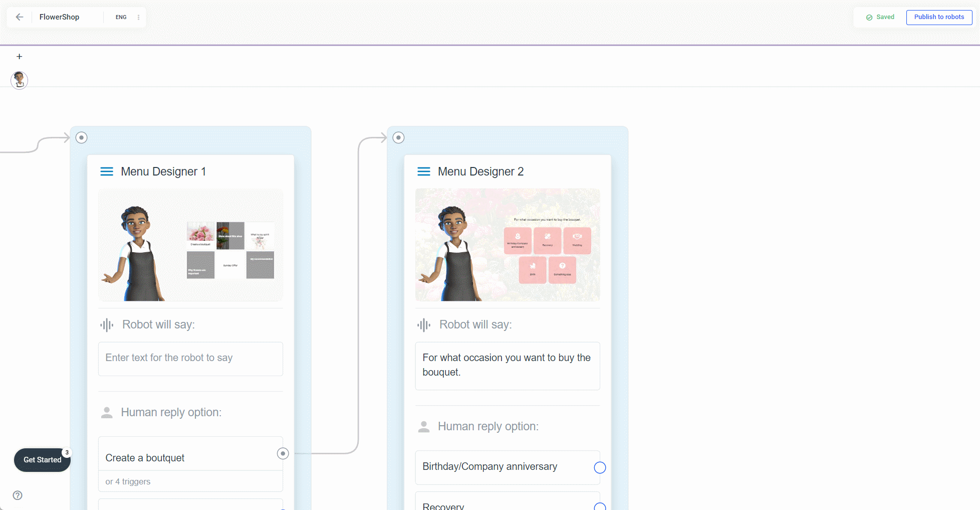
Task: Select the 'Birthday/Company anniversary' reply option
Action: coord(508,467)
